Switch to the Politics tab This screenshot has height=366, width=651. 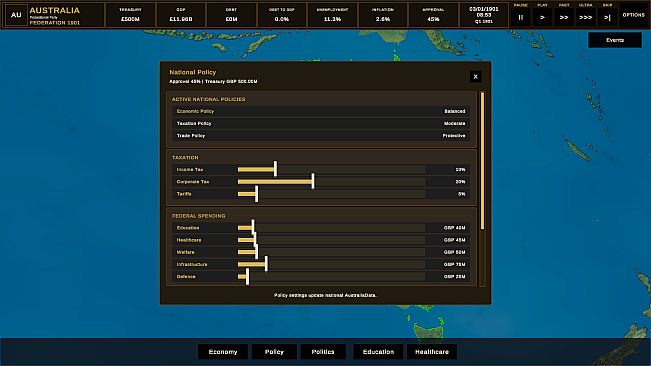coord(323,351)
